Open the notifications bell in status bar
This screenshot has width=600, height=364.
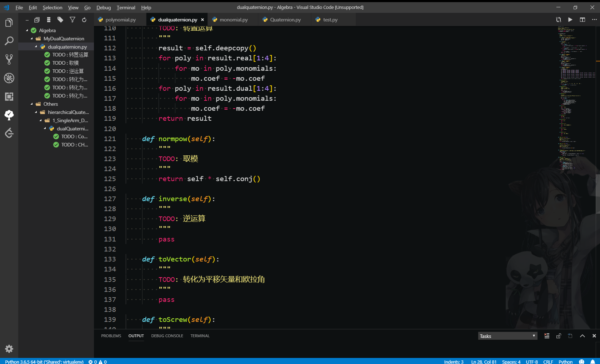coord(593,361)
